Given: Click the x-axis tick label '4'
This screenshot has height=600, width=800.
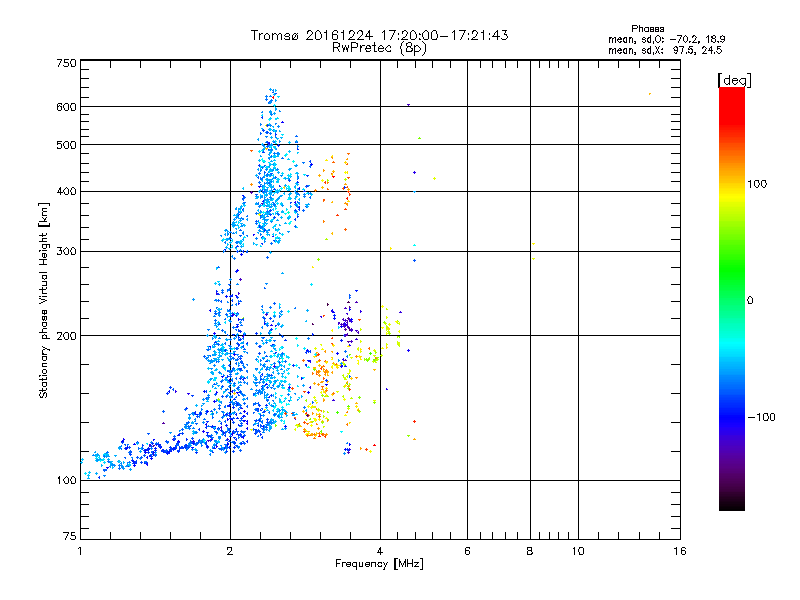Looking at the screenshot, I should click(380, 551).
